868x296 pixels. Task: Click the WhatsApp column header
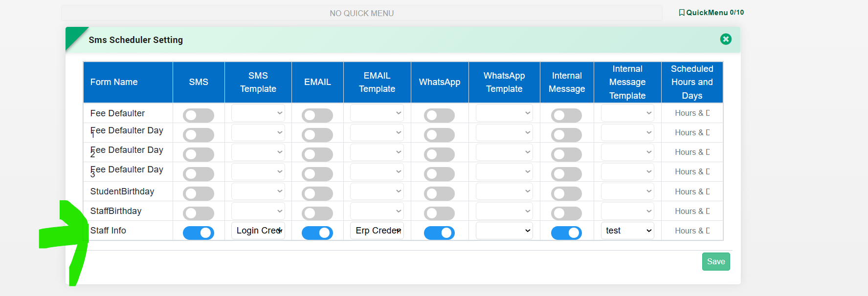point(440,82)
